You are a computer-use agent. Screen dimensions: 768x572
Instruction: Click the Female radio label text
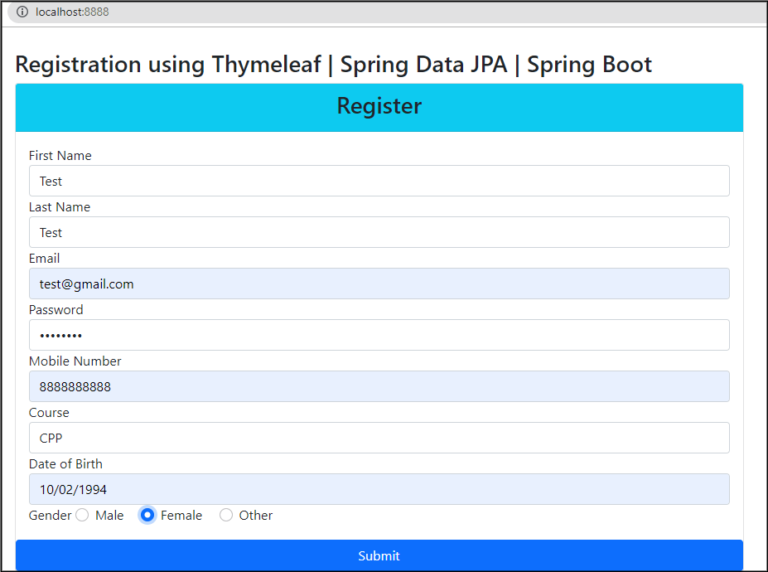pyautogui.click(x=181, y=515)
